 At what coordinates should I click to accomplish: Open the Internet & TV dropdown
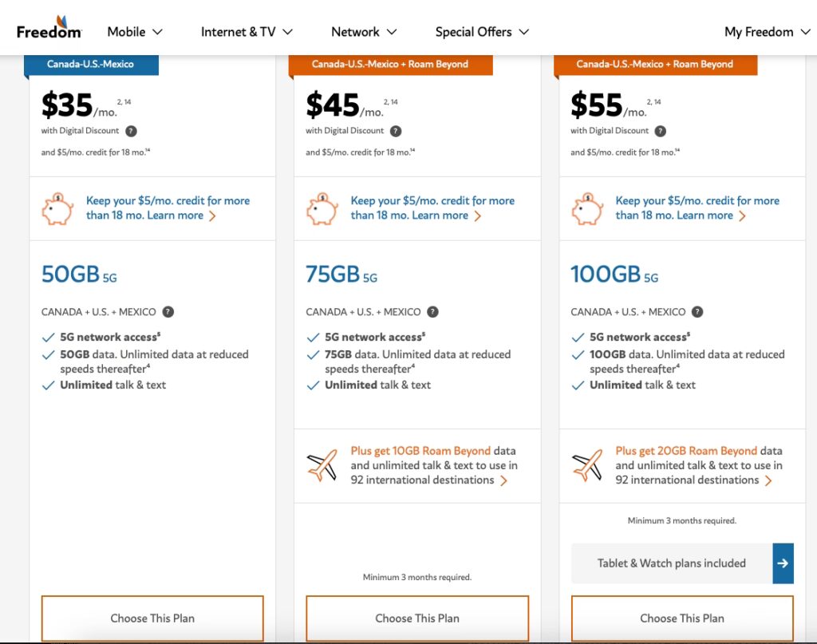(x=247, y=32)
